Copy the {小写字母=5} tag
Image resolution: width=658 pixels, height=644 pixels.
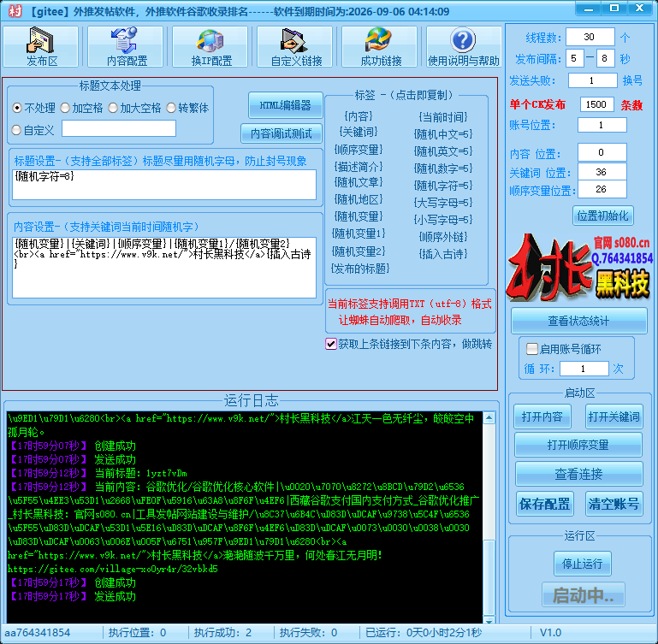(443, 220)
